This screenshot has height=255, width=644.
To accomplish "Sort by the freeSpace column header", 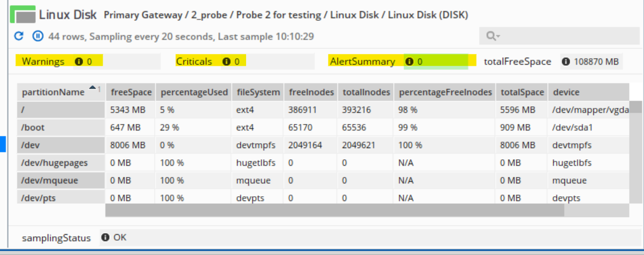I will [x=131, y=92].
